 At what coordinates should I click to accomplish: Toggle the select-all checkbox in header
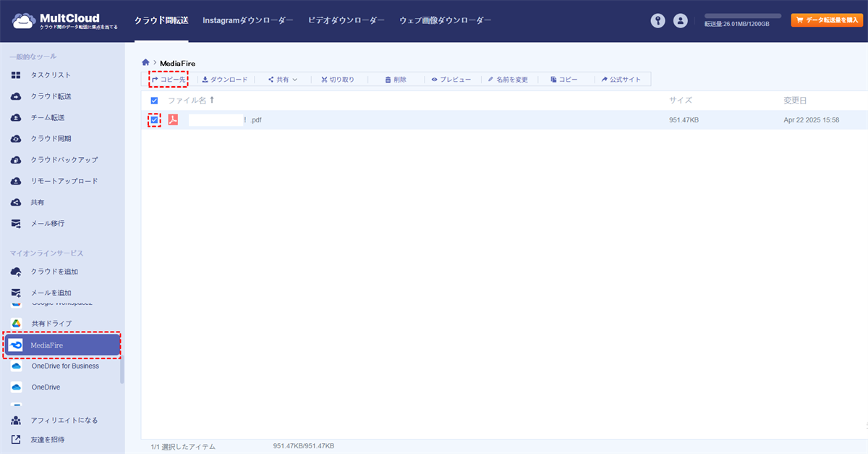[x=154, y=101]
